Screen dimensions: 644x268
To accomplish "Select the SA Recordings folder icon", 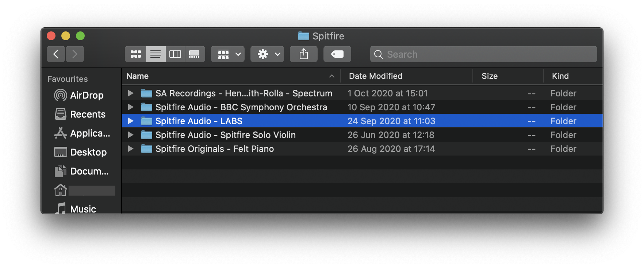I will click(147, 93).
